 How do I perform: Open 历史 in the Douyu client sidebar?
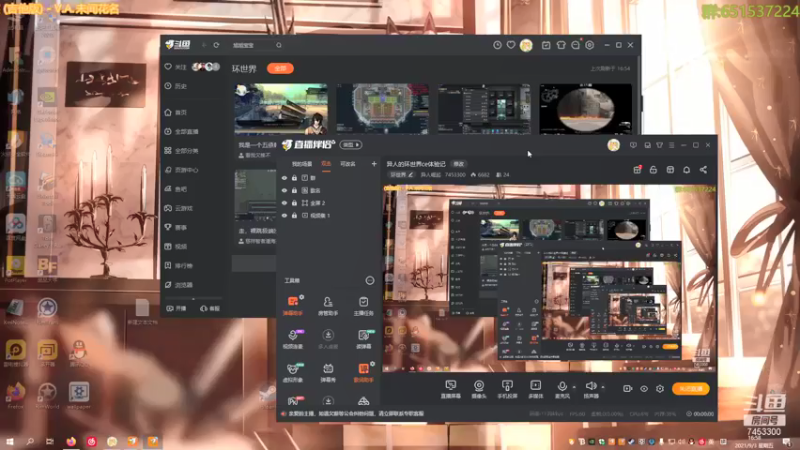click(176, 86)
